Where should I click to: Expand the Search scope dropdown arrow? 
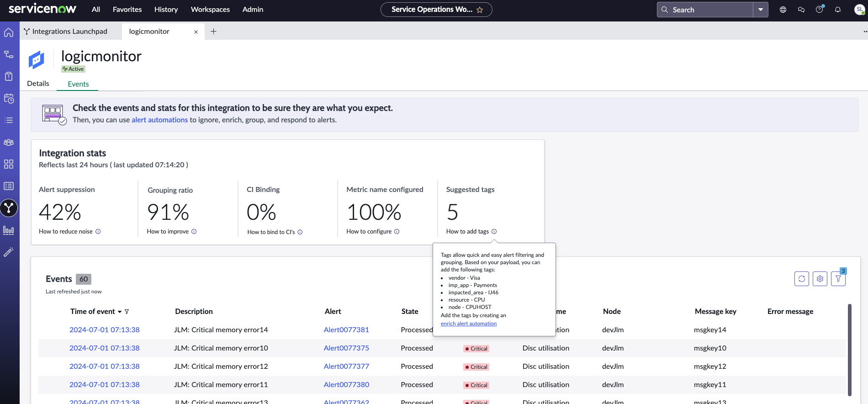click(761, 10)
